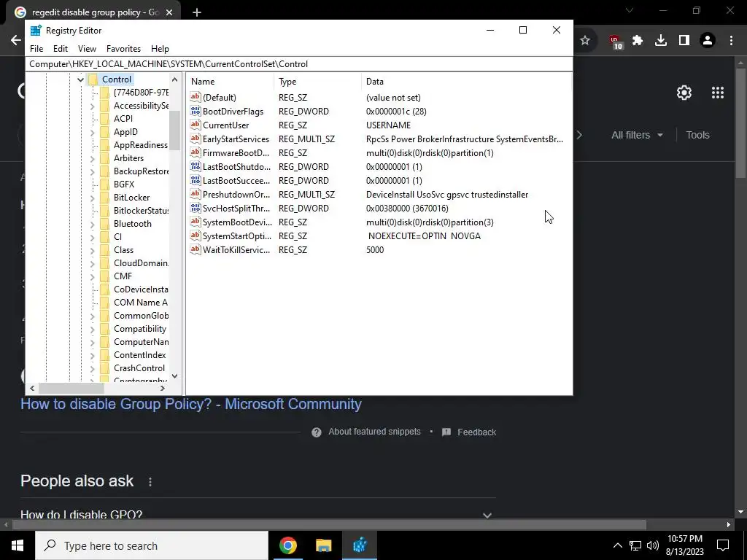This screenshot has width=747, height=560.
Task: Expand the Arbiters tree node
Action: [x=93, y=158]
